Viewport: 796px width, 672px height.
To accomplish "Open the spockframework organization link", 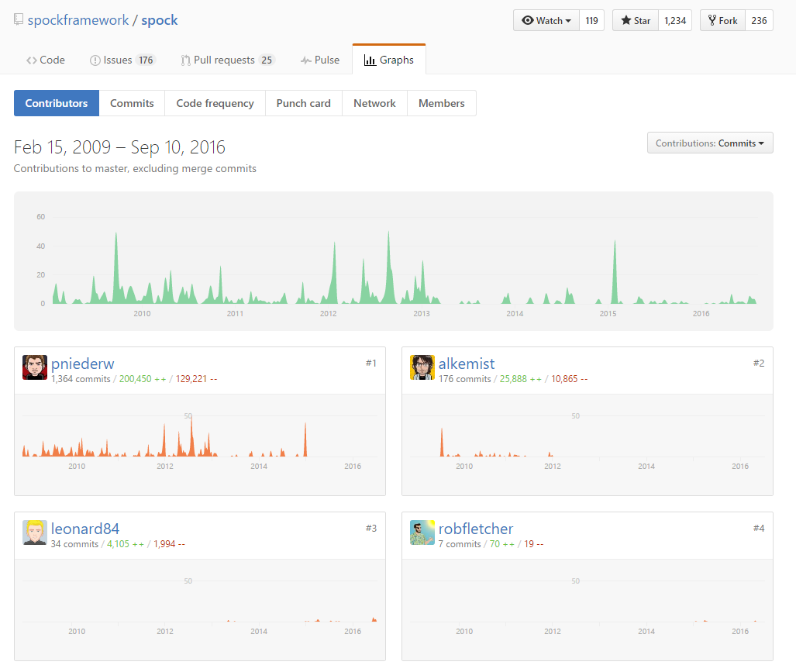I will tap(78, 20).
